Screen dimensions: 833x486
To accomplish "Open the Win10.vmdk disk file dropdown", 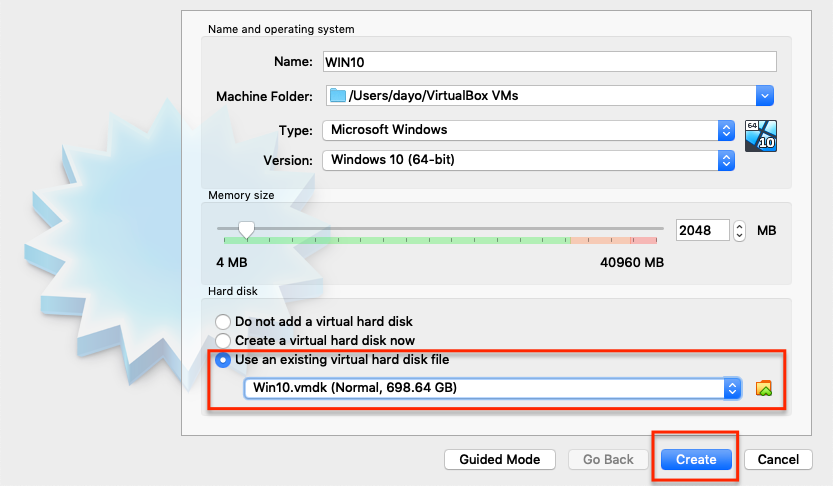I will (x=492, y=388).
